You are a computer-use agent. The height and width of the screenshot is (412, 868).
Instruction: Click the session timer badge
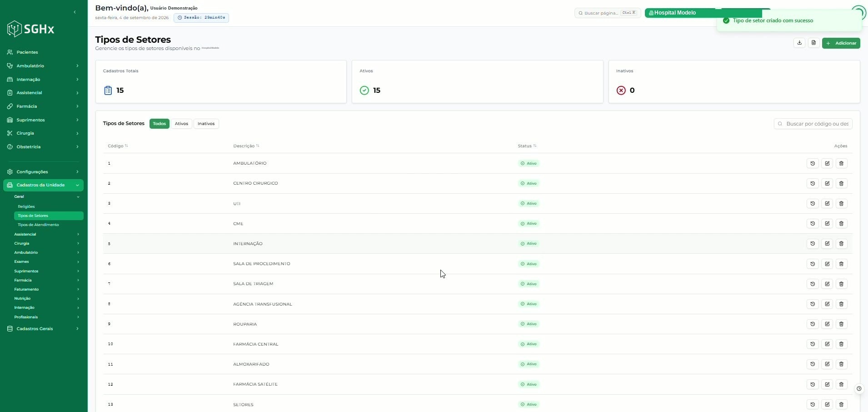[201, 18]
